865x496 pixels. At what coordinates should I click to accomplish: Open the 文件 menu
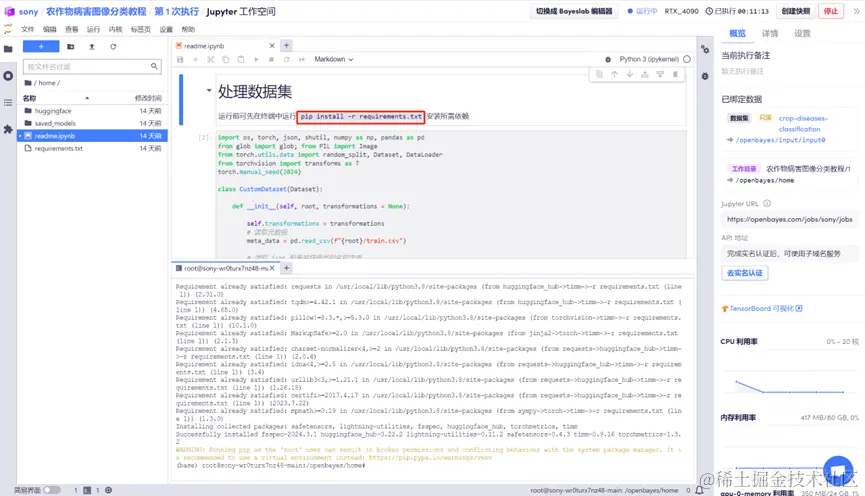28,29
